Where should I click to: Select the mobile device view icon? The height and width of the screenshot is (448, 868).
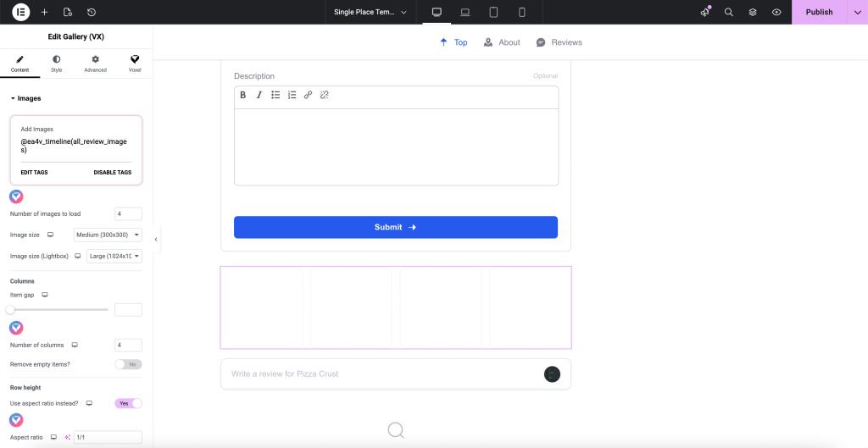[522, 12]
